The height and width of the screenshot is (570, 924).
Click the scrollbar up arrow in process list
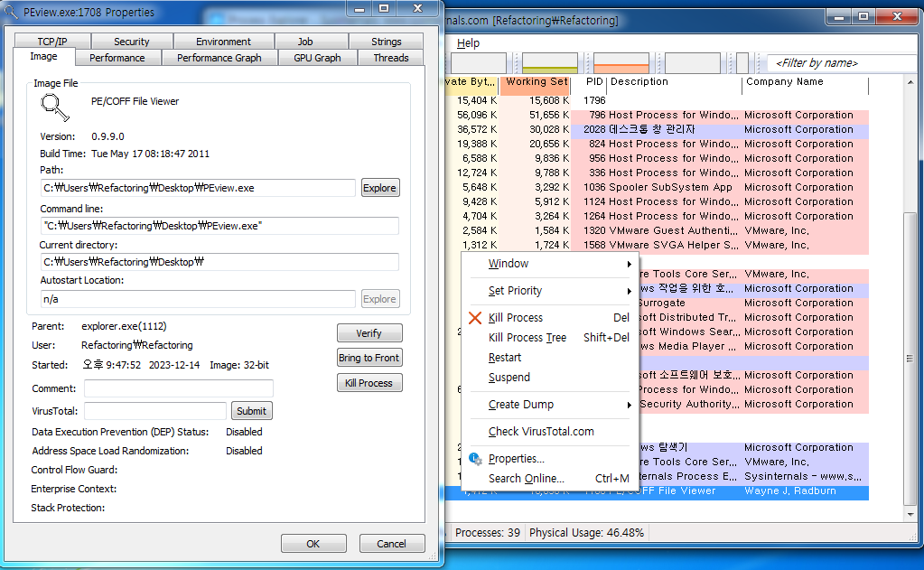click(x=910, y=82)
